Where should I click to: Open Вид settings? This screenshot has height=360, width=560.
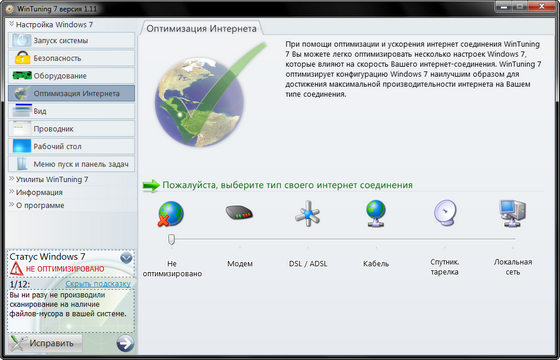coord(71,111)
